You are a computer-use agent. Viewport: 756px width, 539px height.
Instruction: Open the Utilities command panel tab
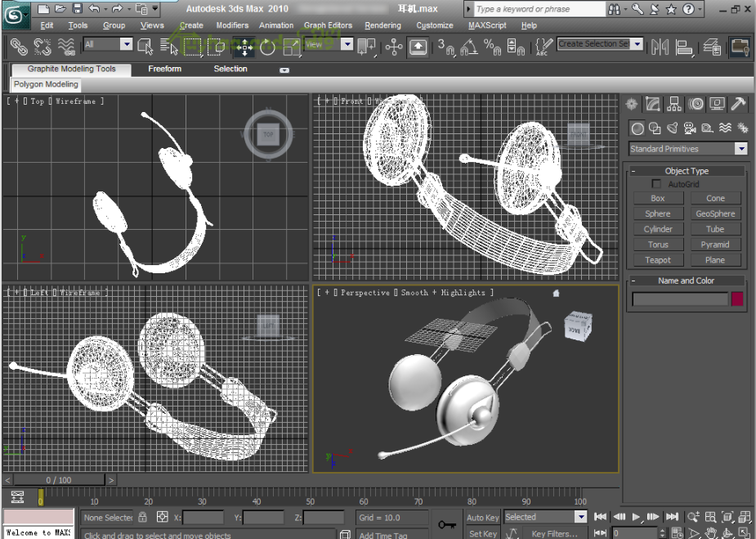(738, 104)
